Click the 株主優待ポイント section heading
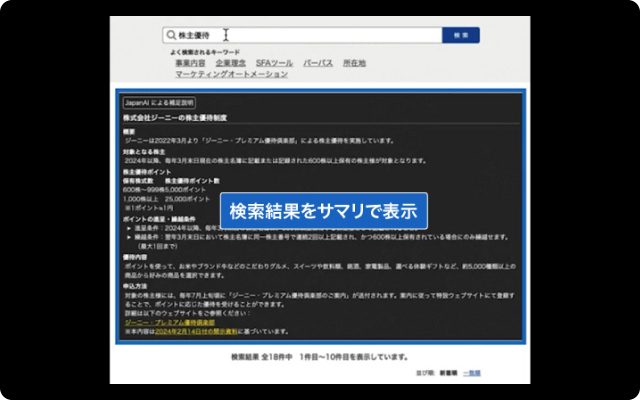640x400 pixels. pos(147,172)
